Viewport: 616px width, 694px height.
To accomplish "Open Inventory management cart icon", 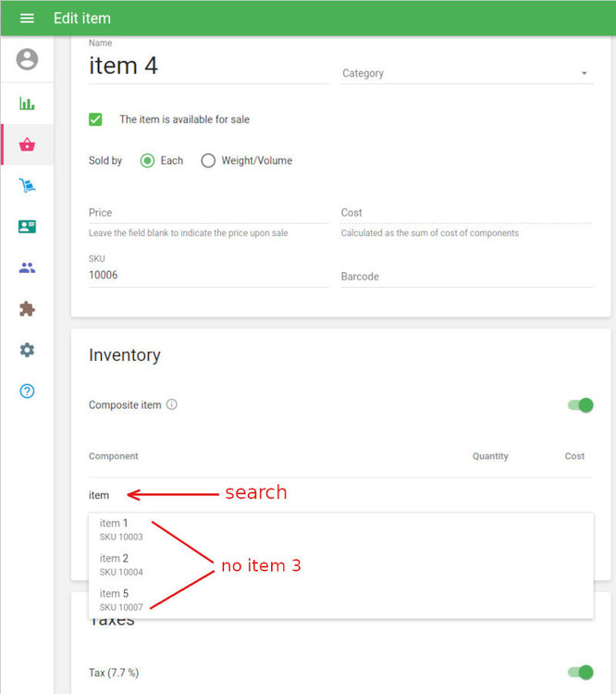I will (x=27, y=186).
